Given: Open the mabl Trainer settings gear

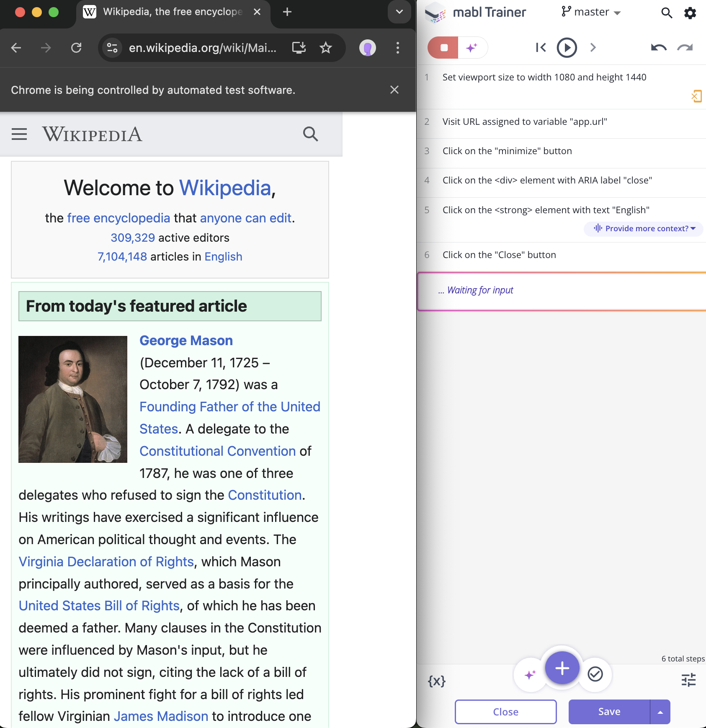Looking at the screenshot, I should click(x=689, y=13).
